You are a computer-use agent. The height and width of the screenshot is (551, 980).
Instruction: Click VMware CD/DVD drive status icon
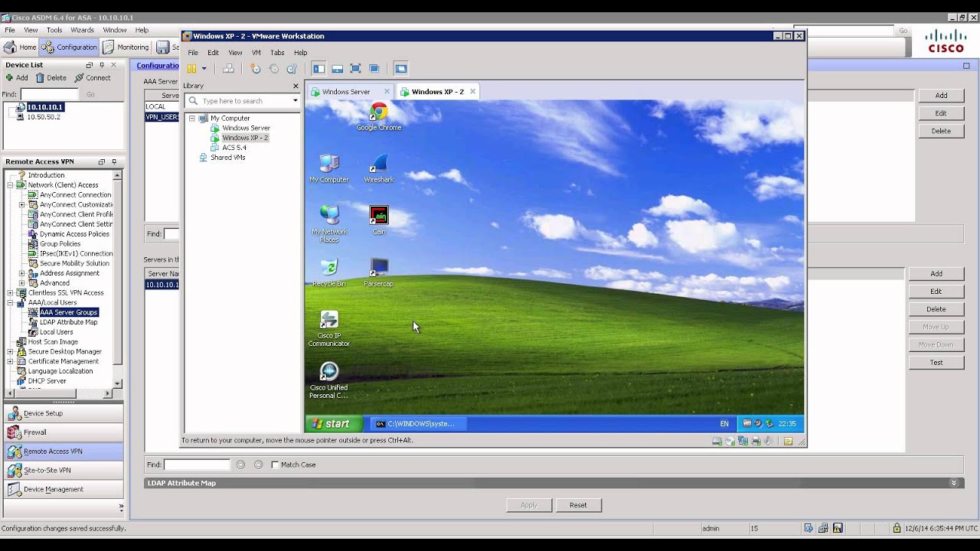[730, 441]
